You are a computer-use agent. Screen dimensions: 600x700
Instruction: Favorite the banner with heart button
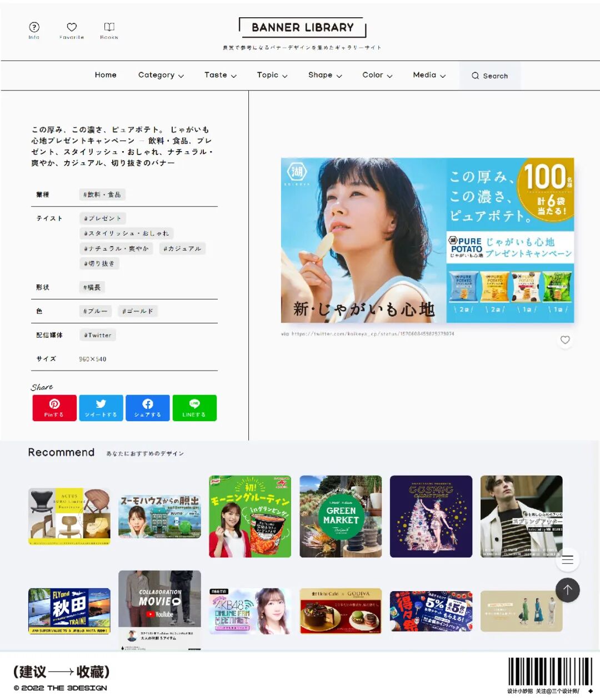(565, 340)
